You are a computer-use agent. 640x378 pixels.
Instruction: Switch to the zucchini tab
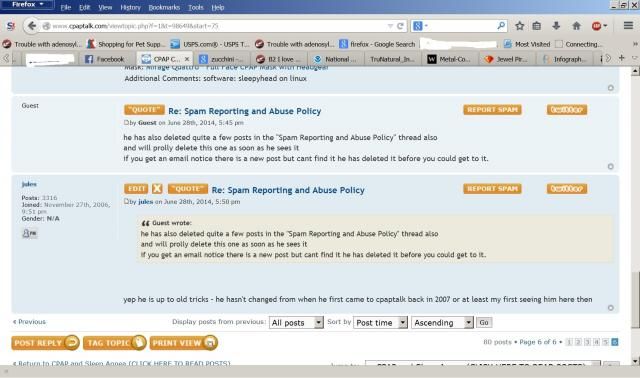[x=221, y=59]
